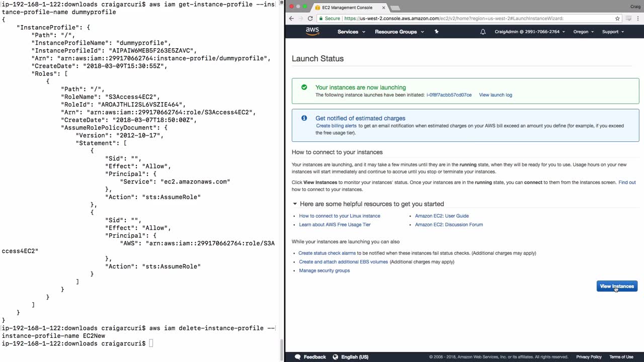Click the Feedback speech bubble icon
This screenshot has height=362, width=644.
tap(298, 357)
